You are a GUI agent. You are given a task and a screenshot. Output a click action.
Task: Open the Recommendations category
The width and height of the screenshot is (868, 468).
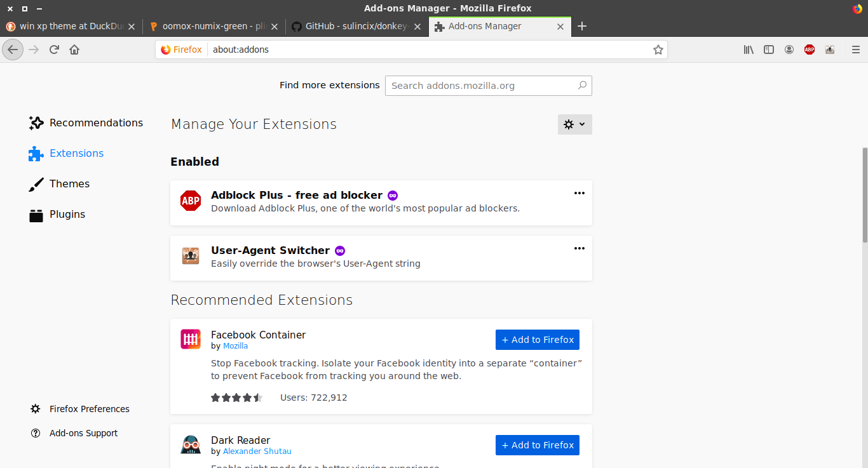pyautogui.click(x=86, y=123)
